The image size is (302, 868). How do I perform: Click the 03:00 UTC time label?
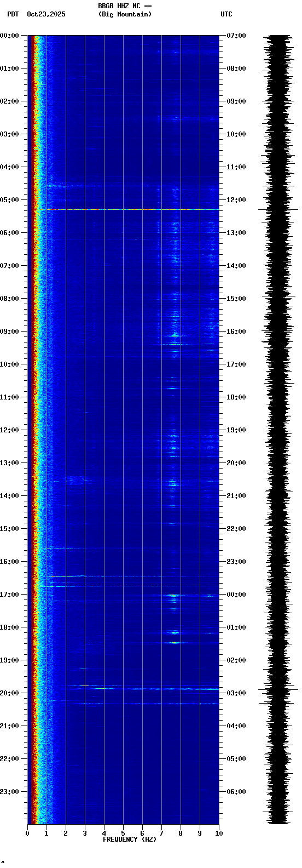coord(236,693)
